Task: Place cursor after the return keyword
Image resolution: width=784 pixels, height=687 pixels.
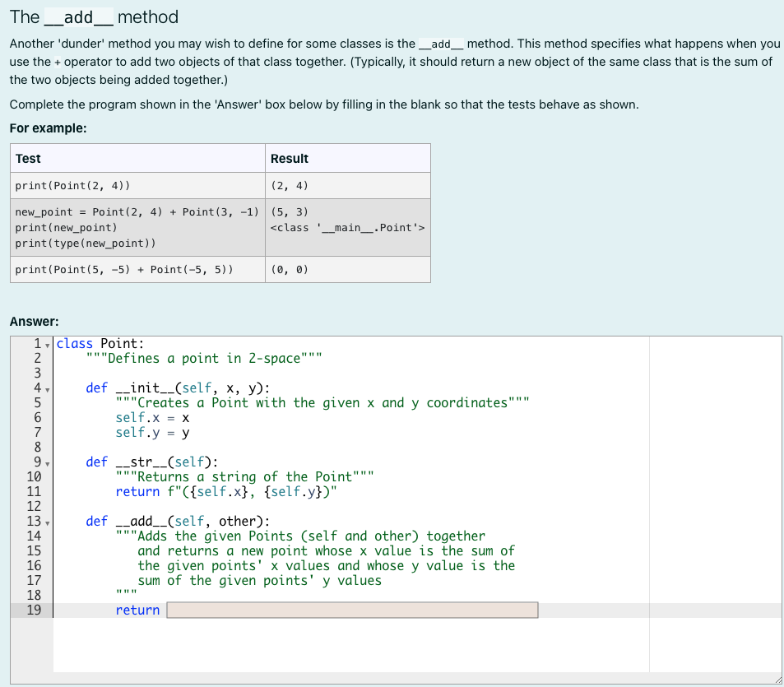Action: click(x=160, y=610)
